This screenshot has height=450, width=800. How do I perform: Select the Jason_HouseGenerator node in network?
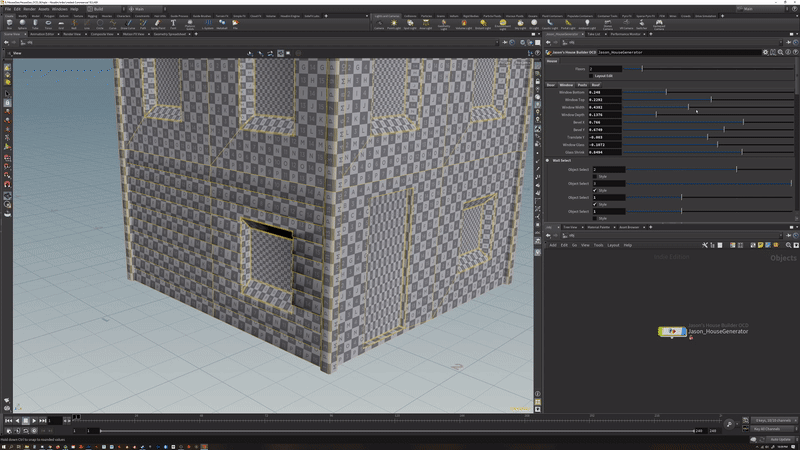tap(672, 332)
